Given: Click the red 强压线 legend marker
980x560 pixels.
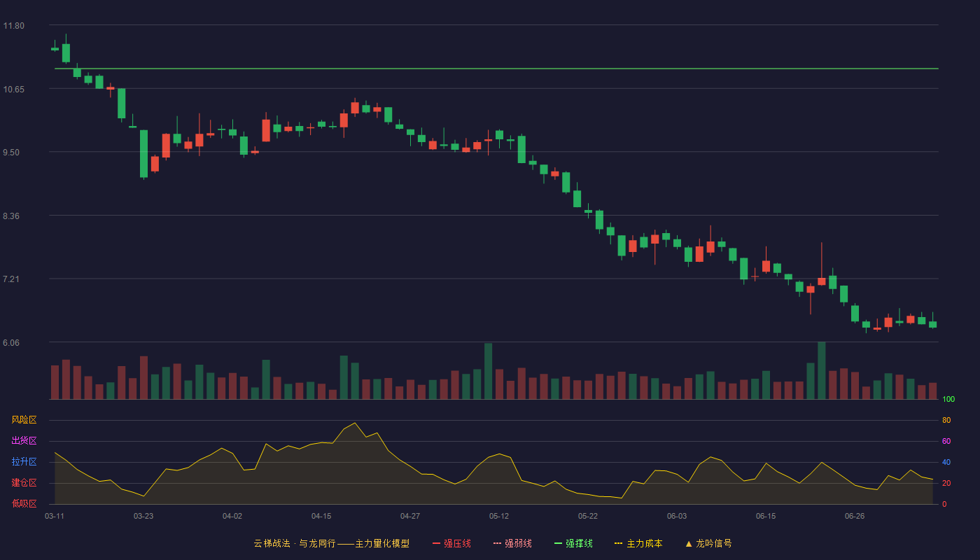Looking at the screenshot, I should pyautogui.click(x=436, y=543).
